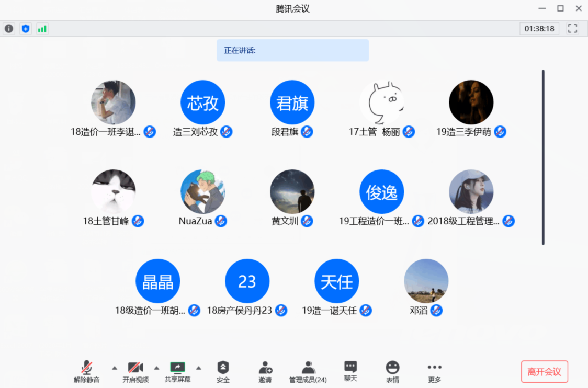Select 晶晶 blue avatar circle
This screenshot has height=388, width=588.
(x=158, y=281)
